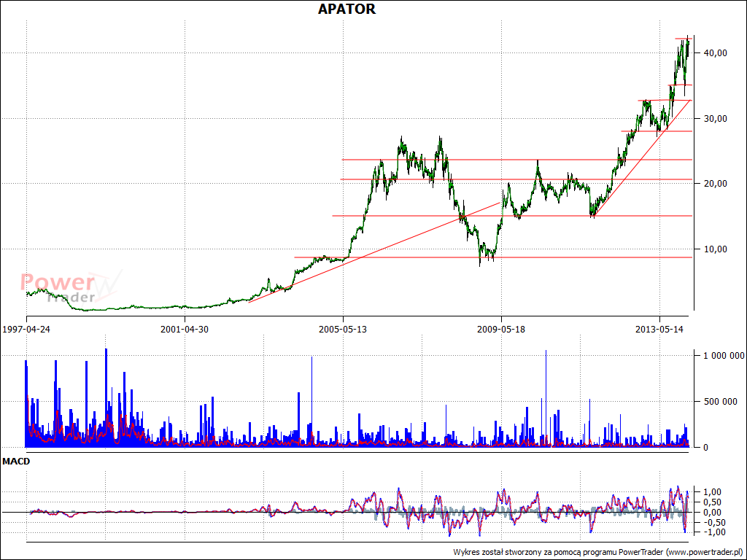This screenshot has width=747, height=560.
Task: Click the 2001-04-30 date label
Action: coord(185,329)
